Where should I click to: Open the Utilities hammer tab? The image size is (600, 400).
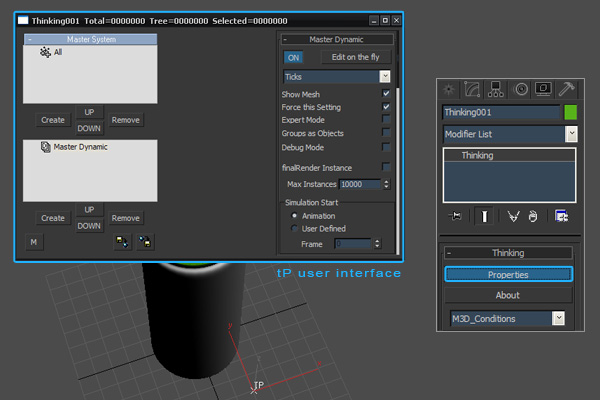coord(566,89)
